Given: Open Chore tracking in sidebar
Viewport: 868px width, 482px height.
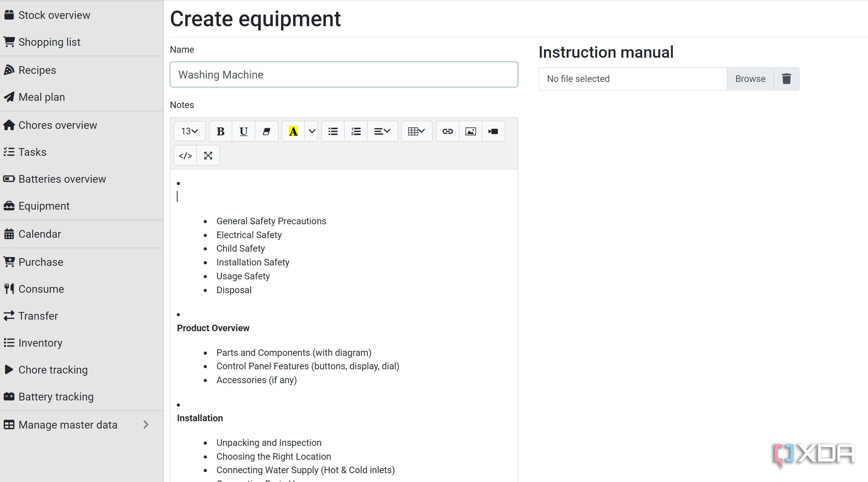Looking at the screenshot, I should pos(81,370).
